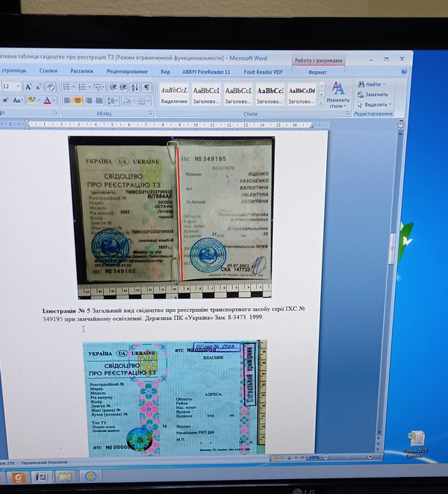Click the align text left icon
This screenshot has height=494, width=448.
pos(66,101)
